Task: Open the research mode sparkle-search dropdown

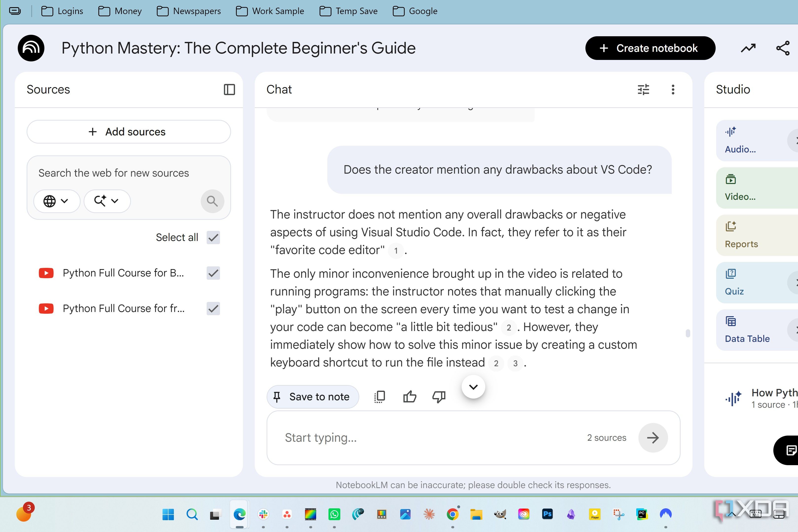Action: [107, 201]
